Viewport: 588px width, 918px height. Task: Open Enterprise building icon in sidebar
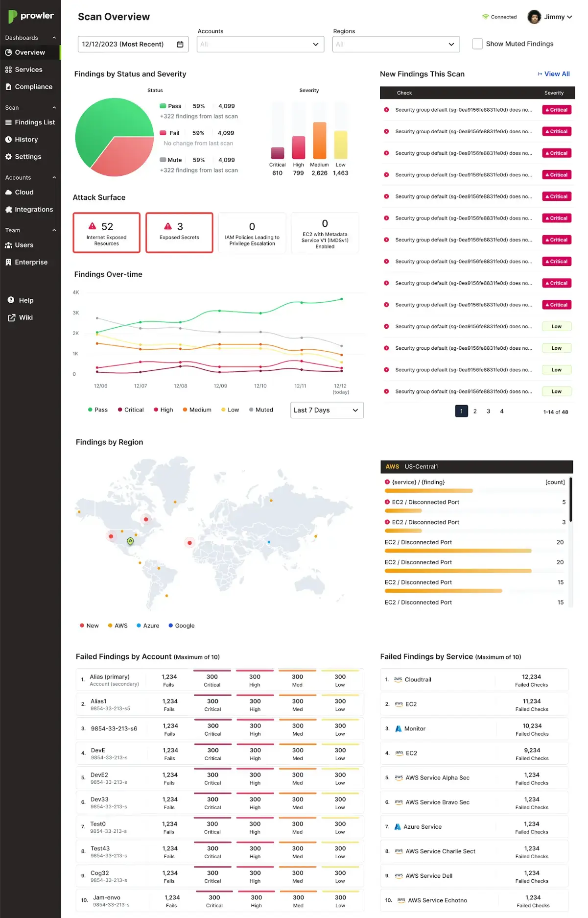click(x=8, y=263)
